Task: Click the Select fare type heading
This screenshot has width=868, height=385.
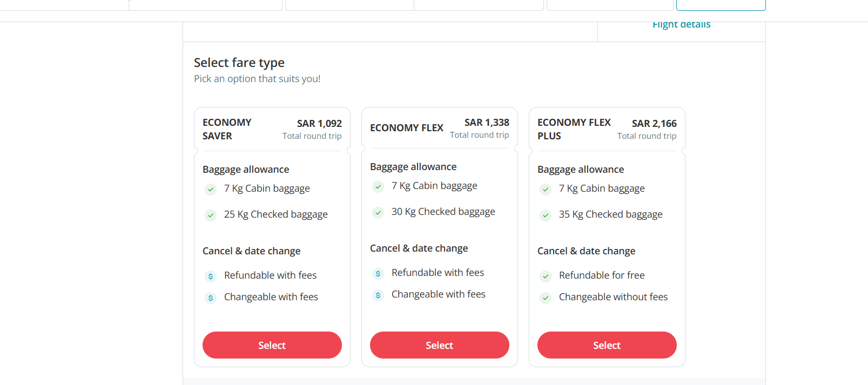Action: point(239,63)
